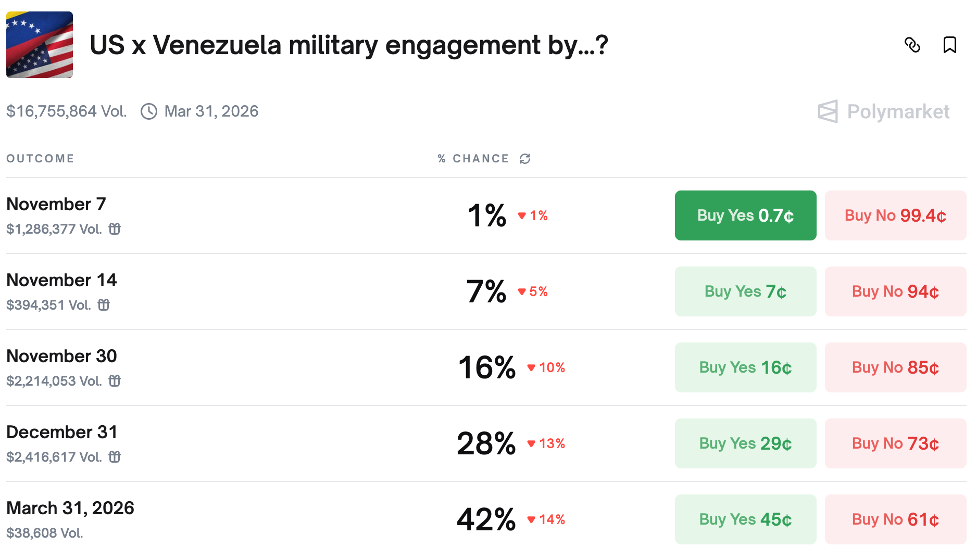
Task: Click Buy Yes 45¢ for March 31, 2026
Action: click(x=745, y=519)
